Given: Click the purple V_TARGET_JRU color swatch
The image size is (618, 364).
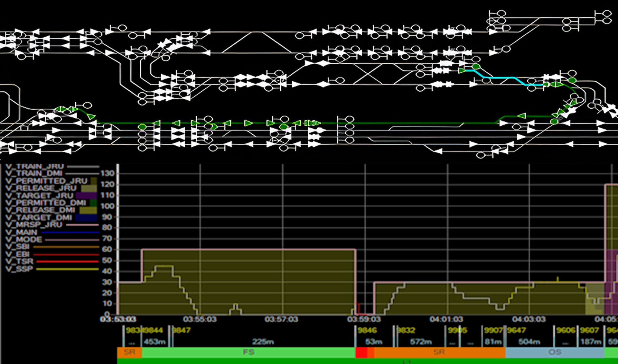Looking at the screenshot, I should click(86, 196).
